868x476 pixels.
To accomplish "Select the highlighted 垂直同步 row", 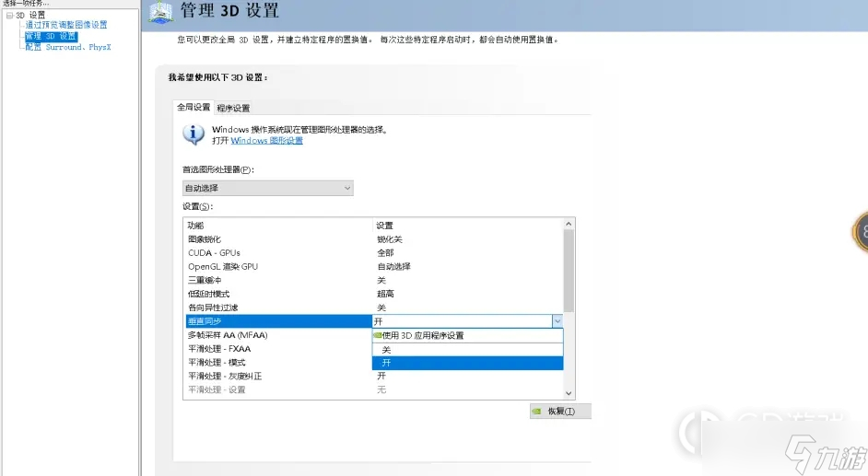I will 279,321.
